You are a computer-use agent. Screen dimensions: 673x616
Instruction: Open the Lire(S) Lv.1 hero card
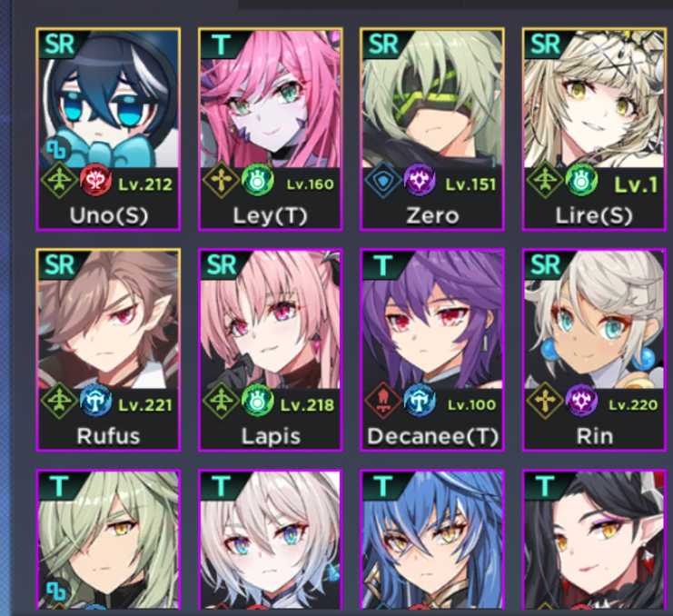point(595,129)
